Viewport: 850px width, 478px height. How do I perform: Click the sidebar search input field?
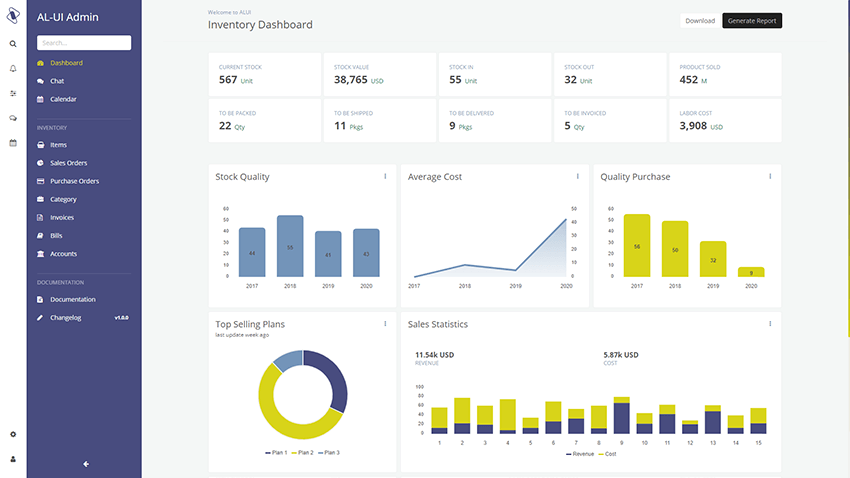coord(84,43)
